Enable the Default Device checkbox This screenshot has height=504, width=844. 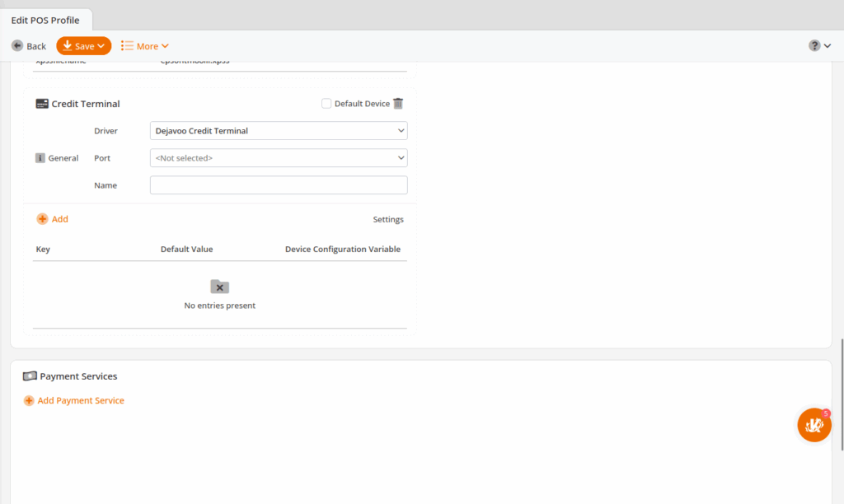click(x=326, y=104)
